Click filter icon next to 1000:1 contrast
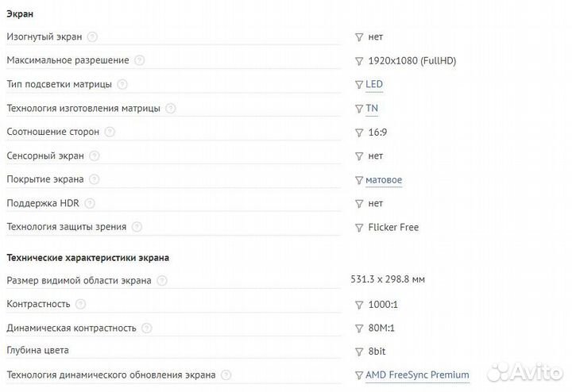Image resolution: width=572 pixels, height=392 pixels. 359,304
